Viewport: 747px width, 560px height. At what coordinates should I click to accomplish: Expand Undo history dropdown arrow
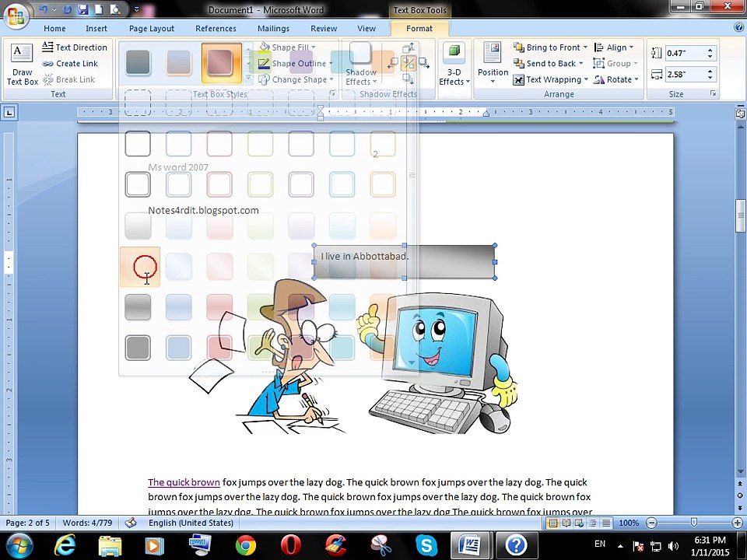pos(54,9)
